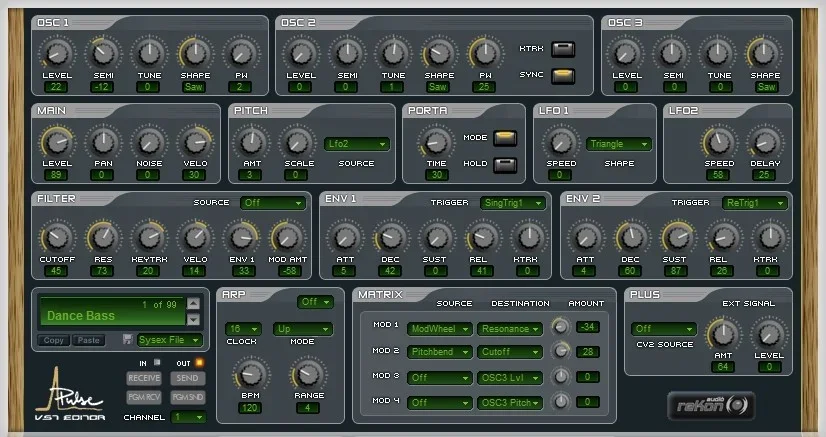The width and height of the screenshot is (826, 437).
Task: Open the ARP Off dropdown
Action: point(315,302)
